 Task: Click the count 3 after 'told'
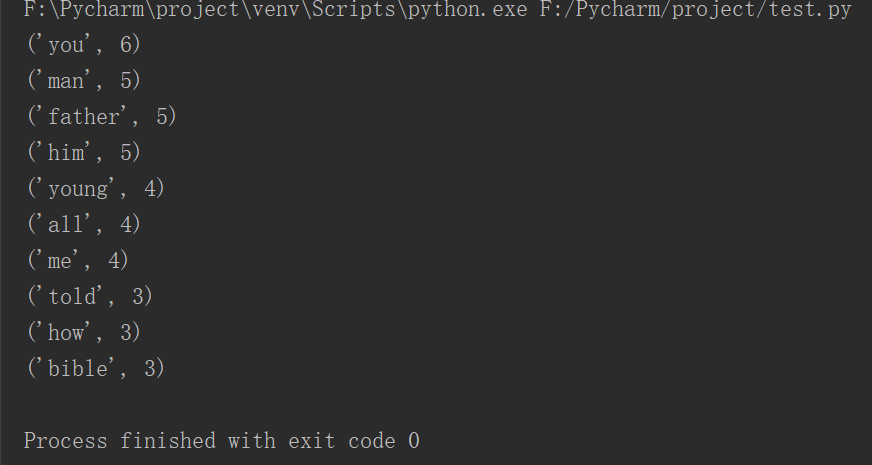pos(138,297)
